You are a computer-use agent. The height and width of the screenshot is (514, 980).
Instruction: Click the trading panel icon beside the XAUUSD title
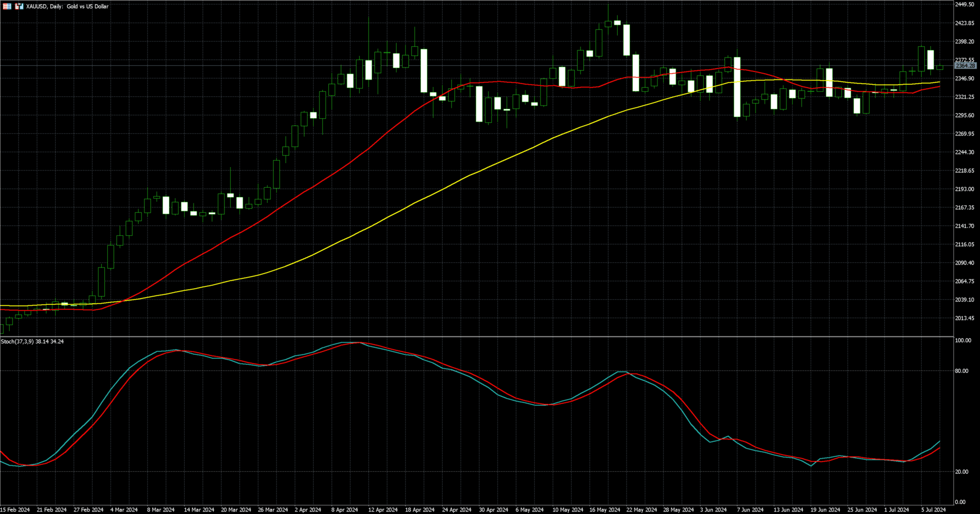point(19,6)
